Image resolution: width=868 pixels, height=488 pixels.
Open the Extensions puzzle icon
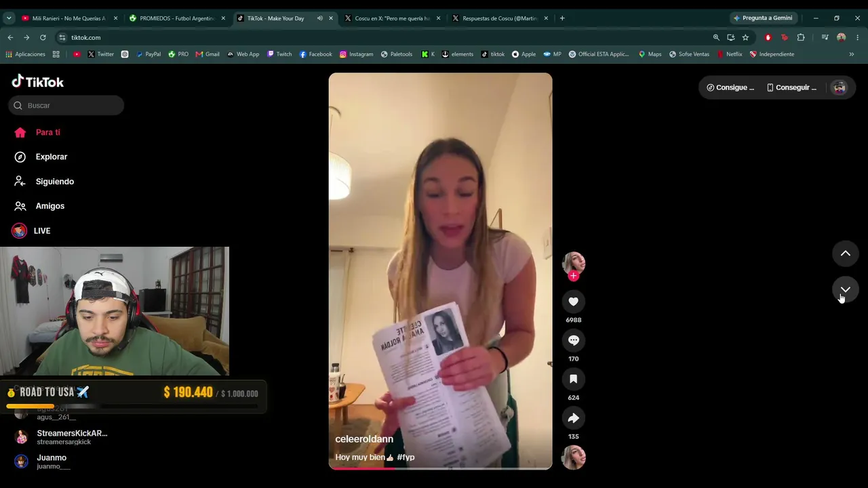tap(801, 37)
